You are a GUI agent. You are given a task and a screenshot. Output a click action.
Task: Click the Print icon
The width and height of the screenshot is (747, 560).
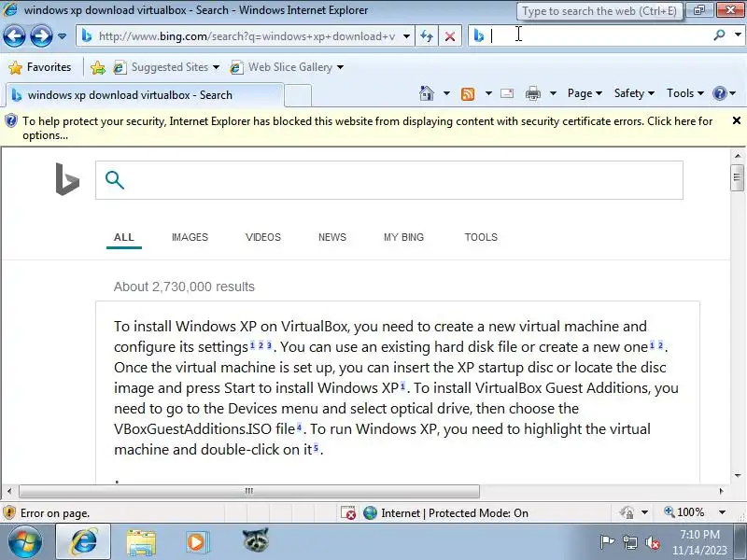tap(532, 93)
